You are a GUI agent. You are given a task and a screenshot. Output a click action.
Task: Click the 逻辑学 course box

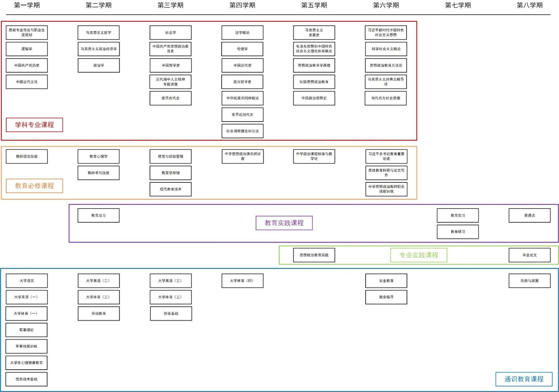point(27,49)
